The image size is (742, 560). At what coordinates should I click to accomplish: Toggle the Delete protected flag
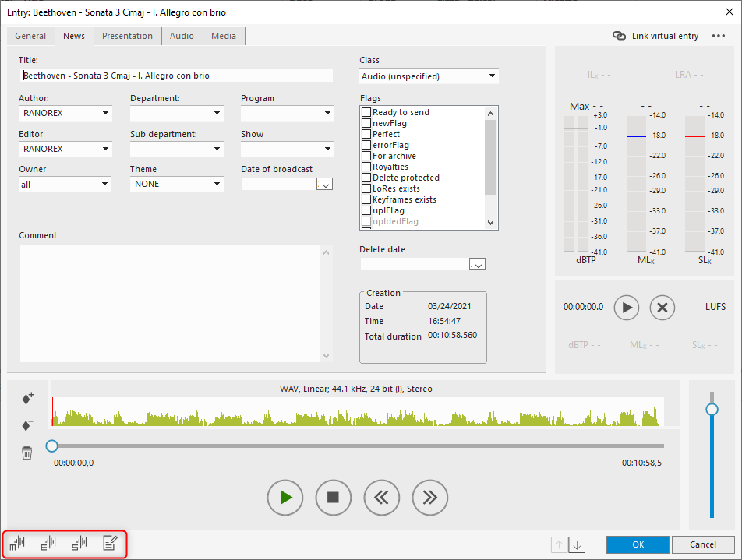pyautogui.click(x=366, y=178)
